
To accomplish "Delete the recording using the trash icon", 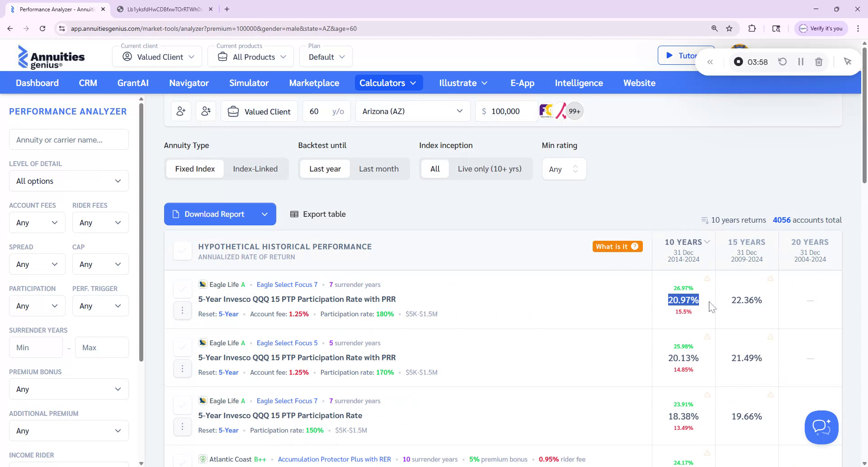I will [x=818, y=62].
